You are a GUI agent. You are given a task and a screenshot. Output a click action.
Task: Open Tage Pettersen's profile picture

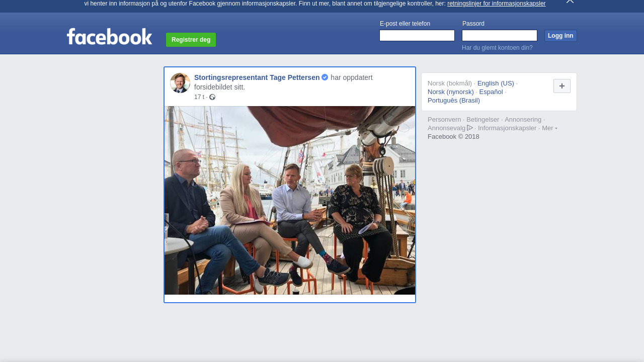[180, 83]
